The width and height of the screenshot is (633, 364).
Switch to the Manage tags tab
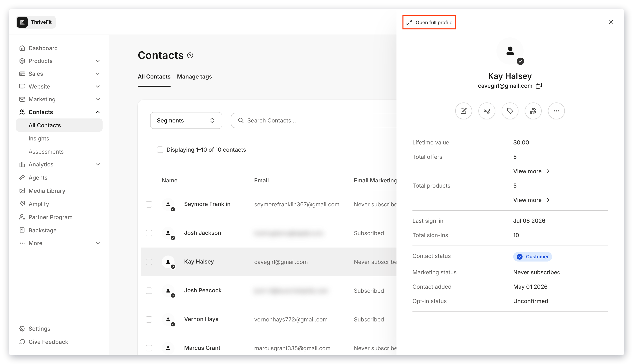[194, 77]
